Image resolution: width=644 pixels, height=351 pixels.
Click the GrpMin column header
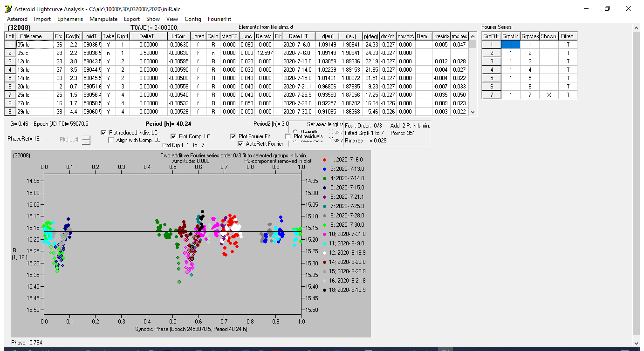pyautogui.click(x=510, y=36)
